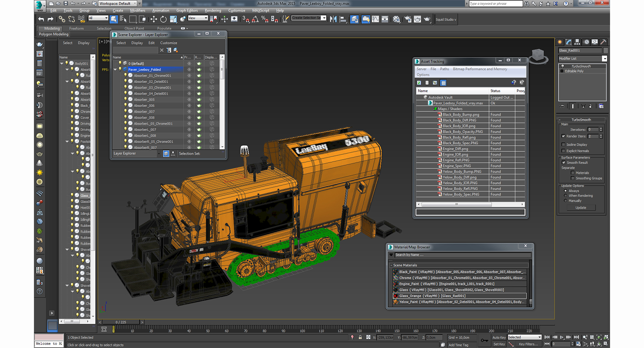The height and width of the screenshot is (348, 644).
Task: Select the Always update radio button
Action: (566, 191)
